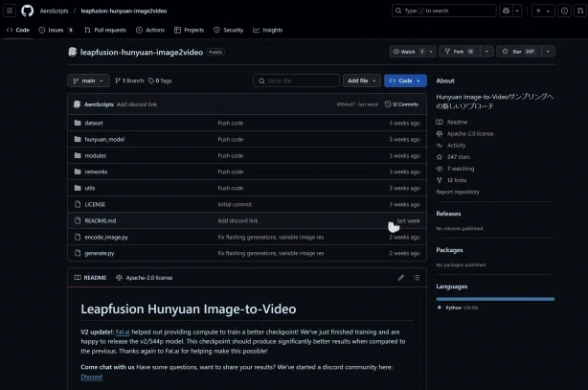The width and height of the screenshot is (588, 390).
Task: Open the Releases heading link
Action: click(448, 214)
